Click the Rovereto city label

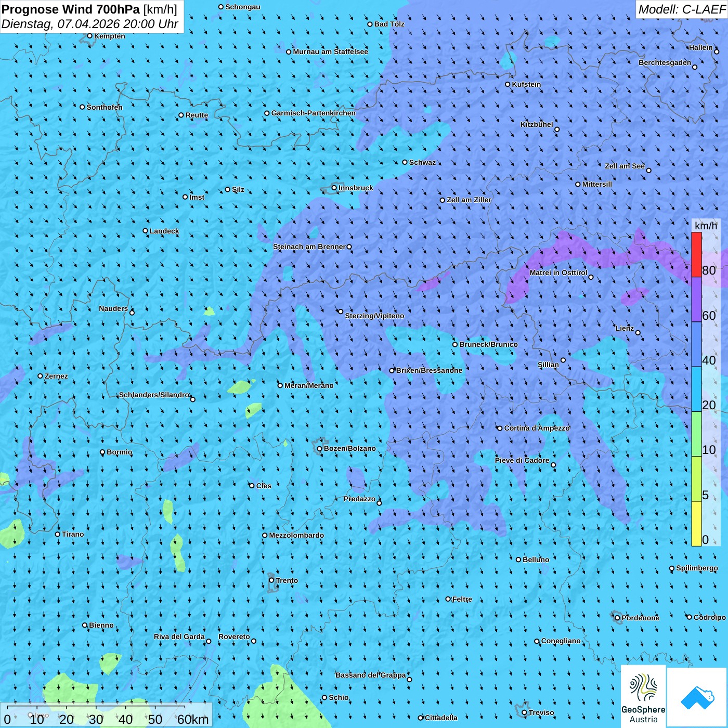(234, 636)
